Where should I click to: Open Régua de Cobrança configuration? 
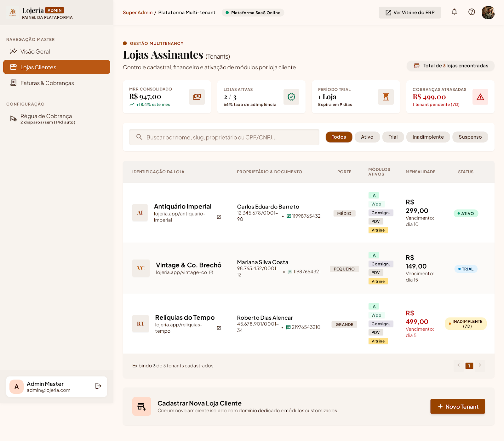57,119
